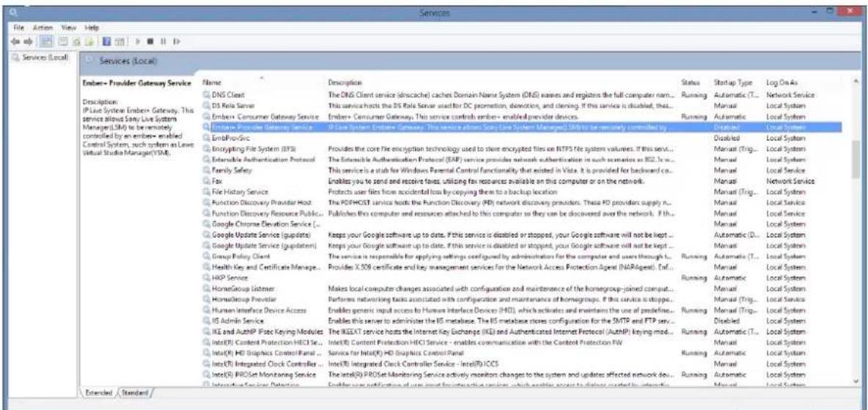The image size is (868, 410).
Task: Click the IIS Admin Service gear icon
Action: click(x=207, y=321)
